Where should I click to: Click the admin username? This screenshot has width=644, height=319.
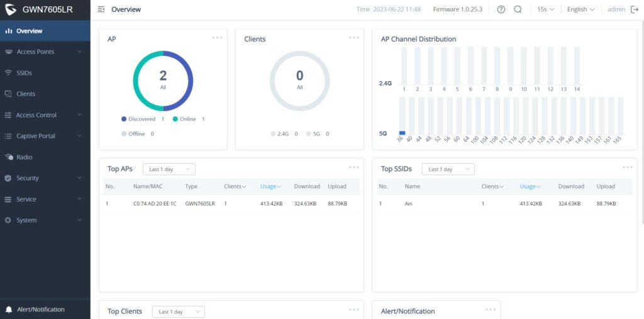coord(616,9)
